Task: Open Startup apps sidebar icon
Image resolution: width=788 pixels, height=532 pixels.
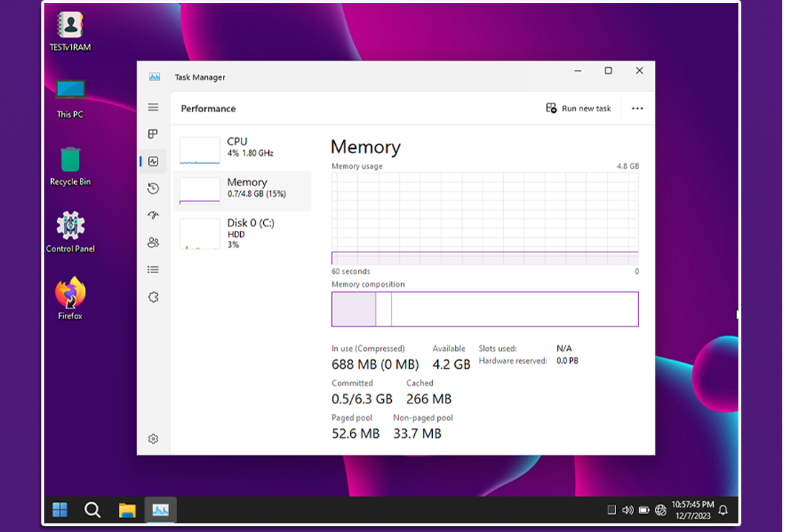Action: tap(153, 216)
